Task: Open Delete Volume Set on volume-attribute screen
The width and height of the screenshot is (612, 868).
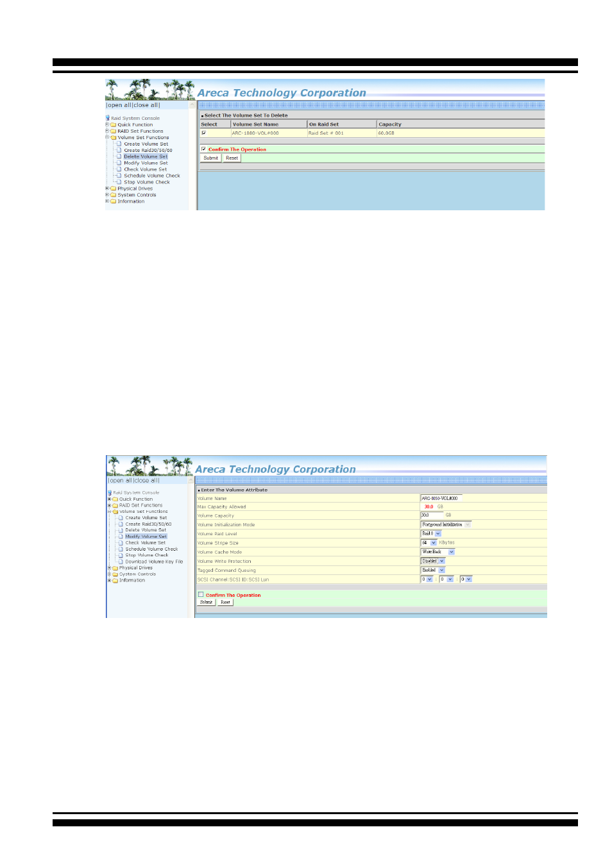Action: 146,530
